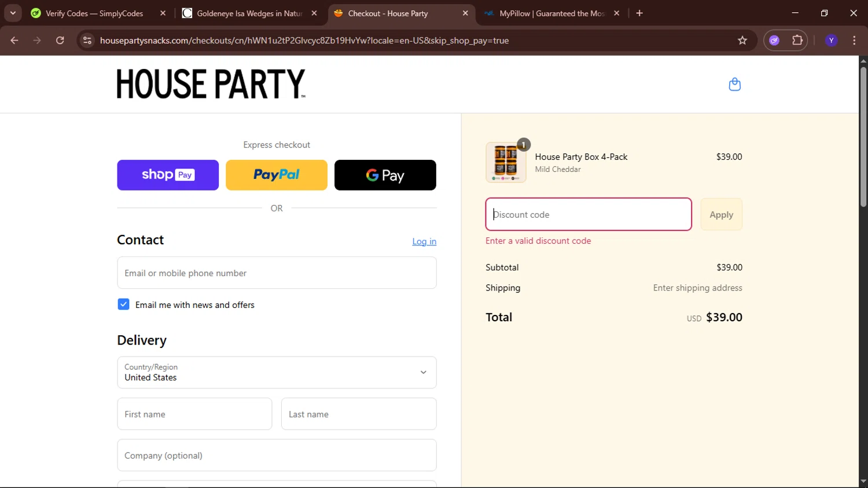
Task: Click 'Enter shipping address' text
Action: (x=697, y=288)
